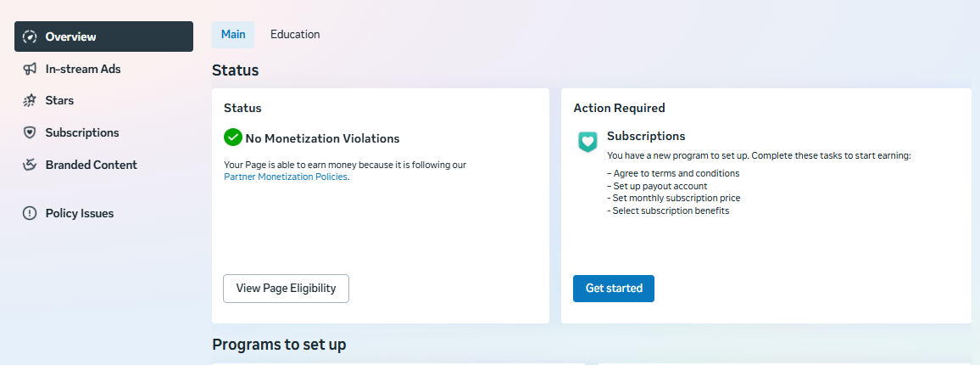This screenshot has height=365, width=980.
Task: Open the Partner Monetization Policies link
Action: 286,177
